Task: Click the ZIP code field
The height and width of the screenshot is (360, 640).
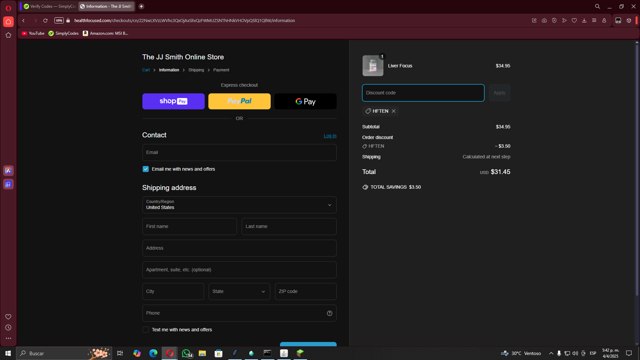Action: point(305,291)
